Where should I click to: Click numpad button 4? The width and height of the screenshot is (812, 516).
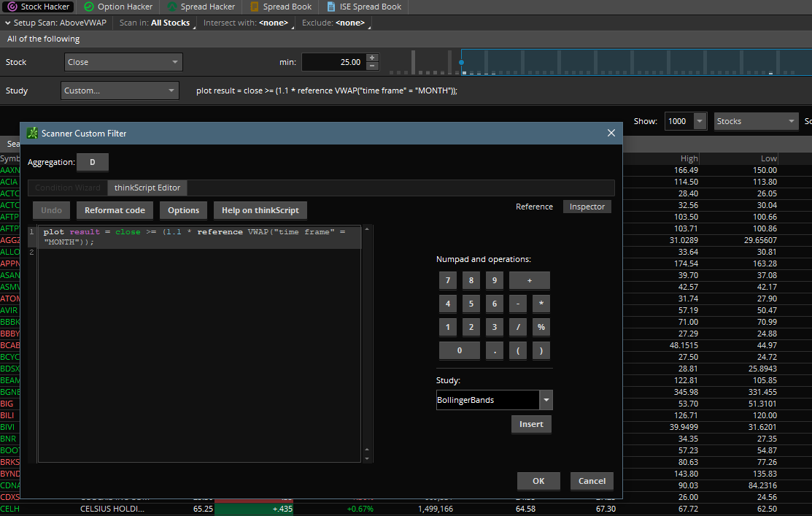coord(448,304)
